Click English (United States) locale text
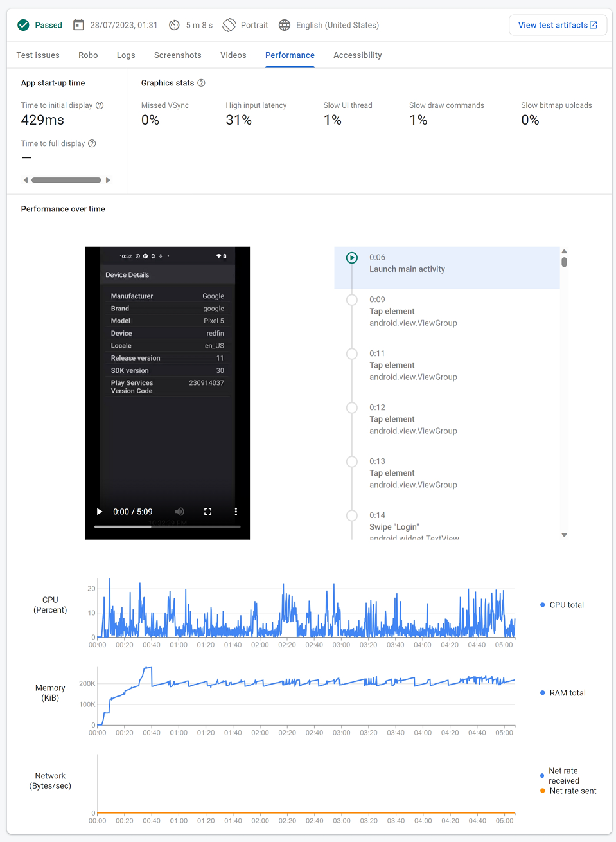Image resolution: width=616 pixels, height=842 pixels. [x=337, y=25]
